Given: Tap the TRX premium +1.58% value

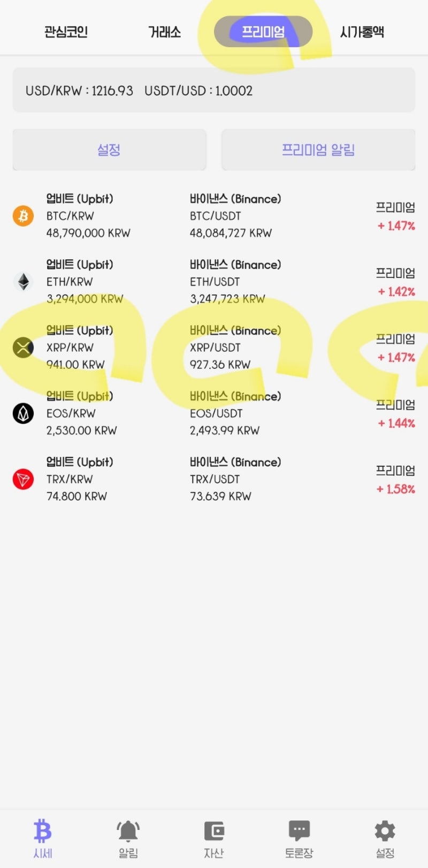Looking at the screenshot, I should tap(396, 489).
